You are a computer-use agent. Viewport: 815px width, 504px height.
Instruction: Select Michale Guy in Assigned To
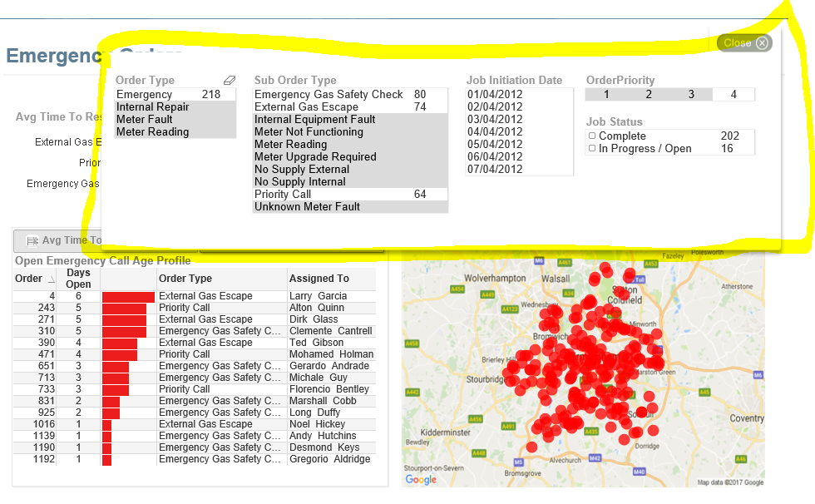tap(318, 378)
